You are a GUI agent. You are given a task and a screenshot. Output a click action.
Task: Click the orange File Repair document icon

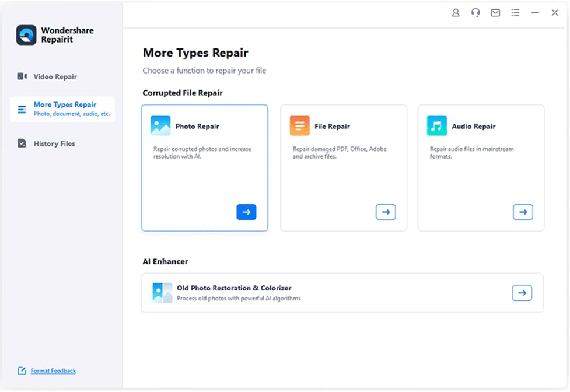click(300, 126)
